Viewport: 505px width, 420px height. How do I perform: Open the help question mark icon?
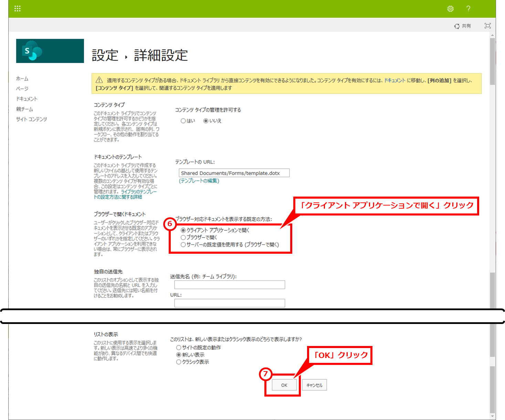pyautogui.click(x=468, y=9)
